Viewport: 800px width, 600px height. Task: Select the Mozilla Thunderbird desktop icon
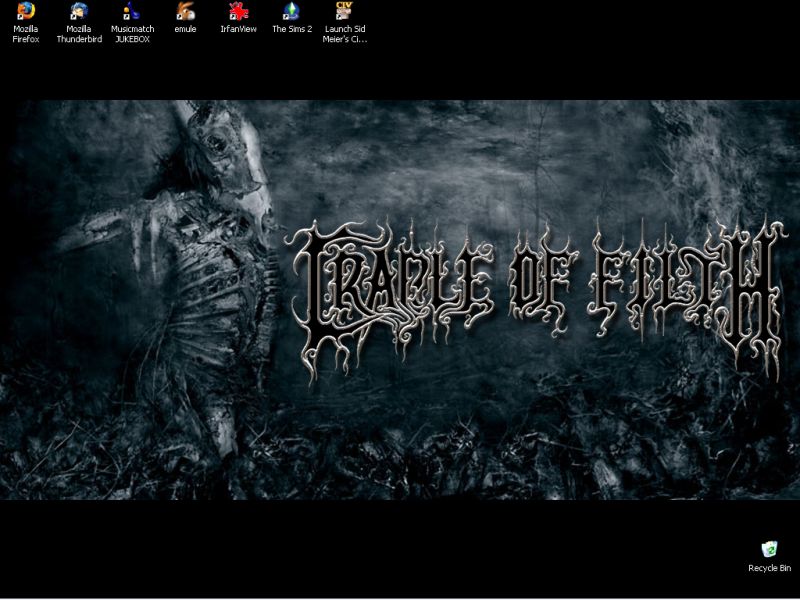click(79, 11)
